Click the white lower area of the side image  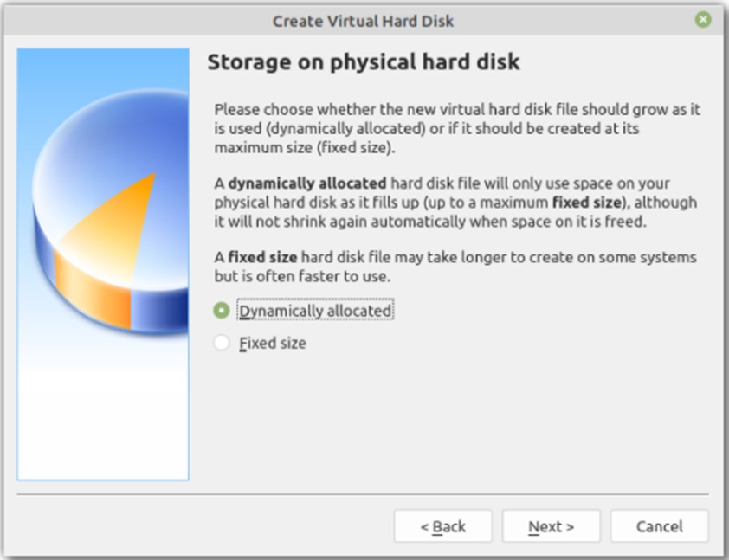click(103, 418)
